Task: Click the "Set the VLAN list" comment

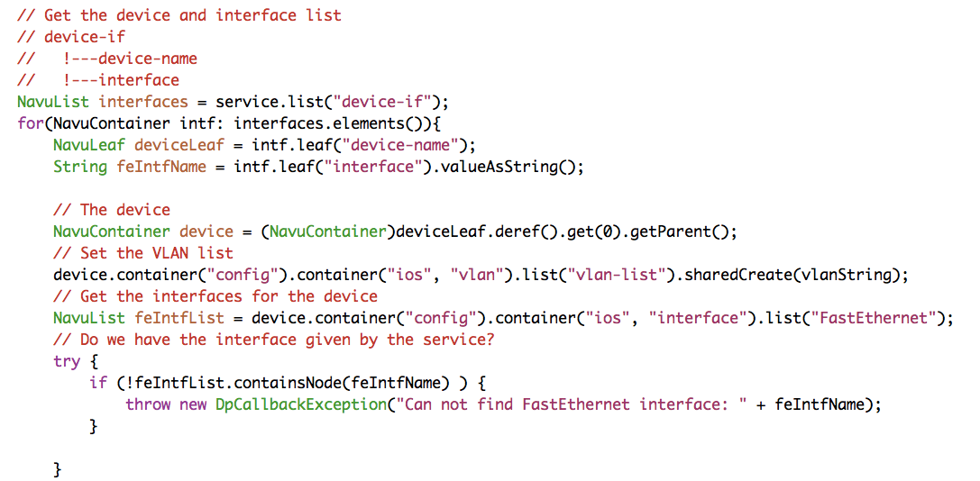Action: tap(143, 253)
